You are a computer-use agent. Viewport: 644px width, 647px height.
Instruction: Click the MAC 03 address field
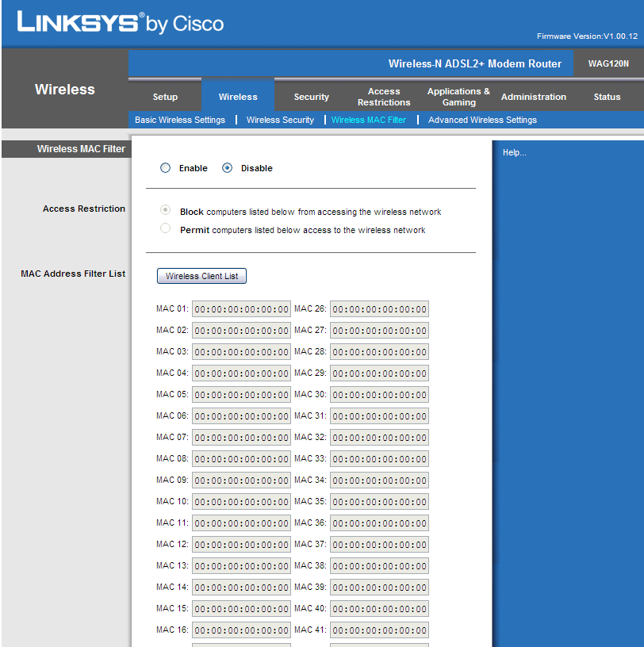click(x=241, y=352)
